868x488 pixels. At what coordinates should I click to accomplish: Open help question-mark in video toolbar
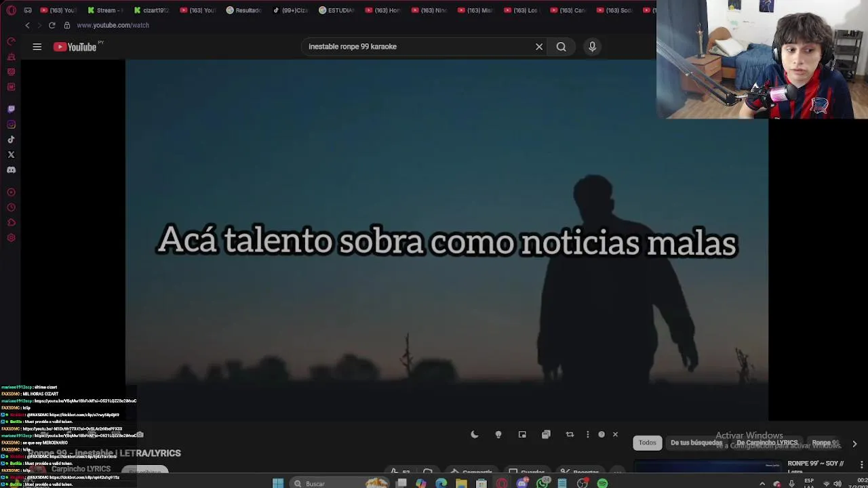point(601,434)
